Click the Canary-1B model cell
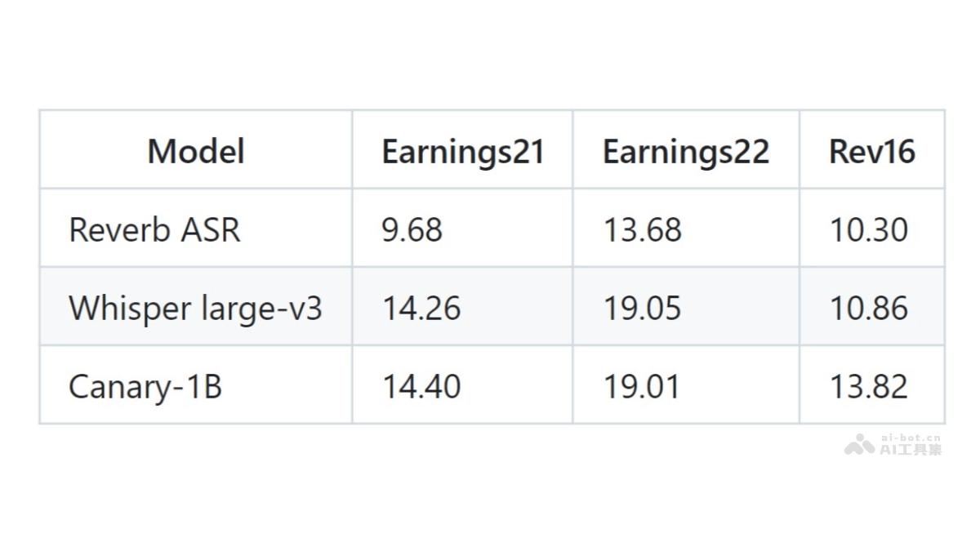Image resolution: width=980 pixels, height=551 pixels. point(145,386)
